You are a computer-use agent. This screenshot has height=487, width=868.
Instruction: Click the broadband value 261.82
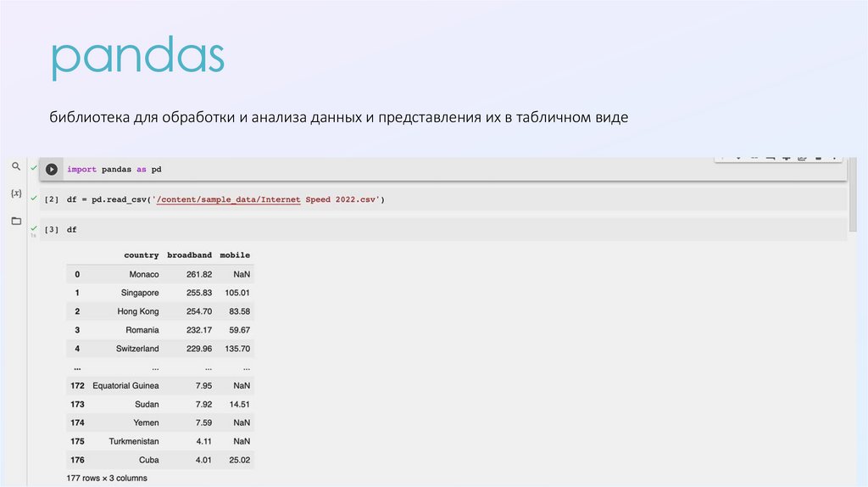click(x=199, y=274)
